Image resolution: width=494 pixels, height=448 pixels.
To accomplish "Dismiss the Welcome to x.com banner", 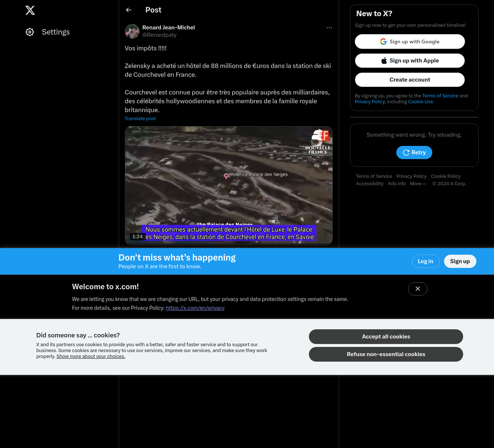I will 418,289.
